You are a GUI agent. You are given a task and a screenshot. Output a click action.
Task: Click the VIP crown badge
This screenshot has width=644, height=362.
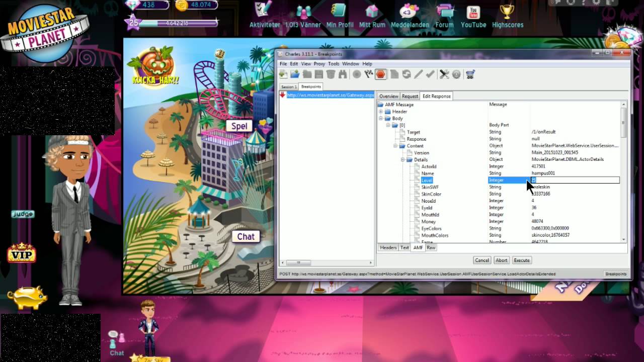coord(21,252)
